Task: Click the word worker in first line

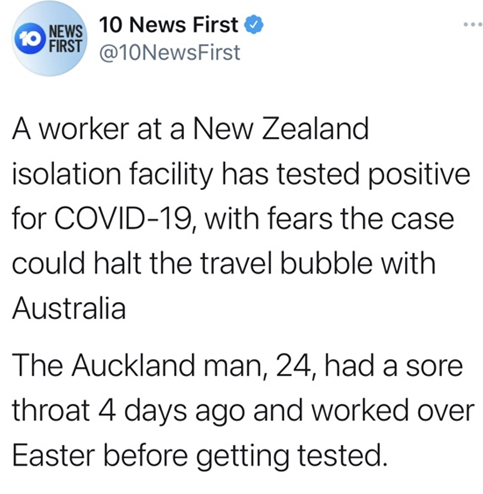Action: tap(84, 129)
